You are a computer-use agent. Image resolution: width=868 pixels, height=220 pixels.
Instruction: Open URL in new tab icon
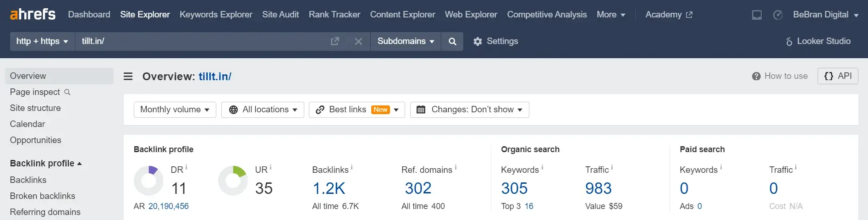pos(335,41)
